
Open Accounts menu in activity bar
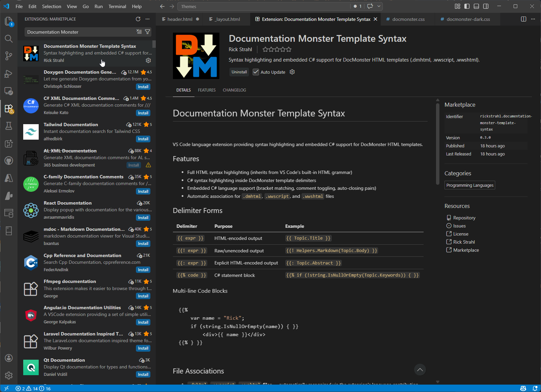pyautogui.click(x=9, y=358)
